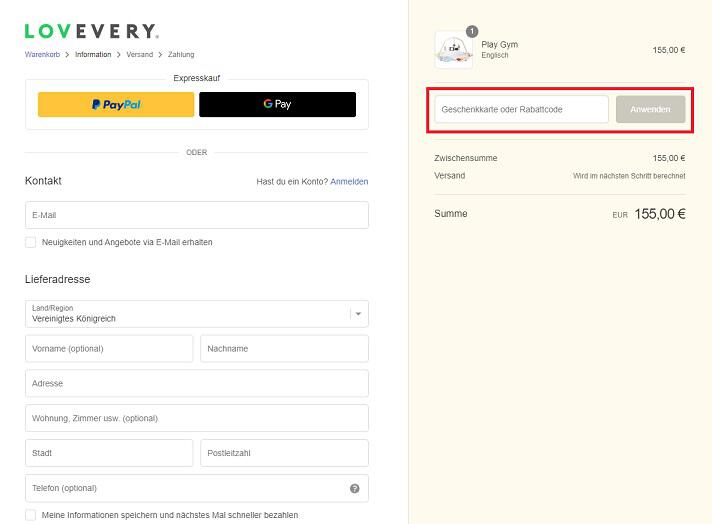Click the Summe total 155,00 €

pos(660,214)
